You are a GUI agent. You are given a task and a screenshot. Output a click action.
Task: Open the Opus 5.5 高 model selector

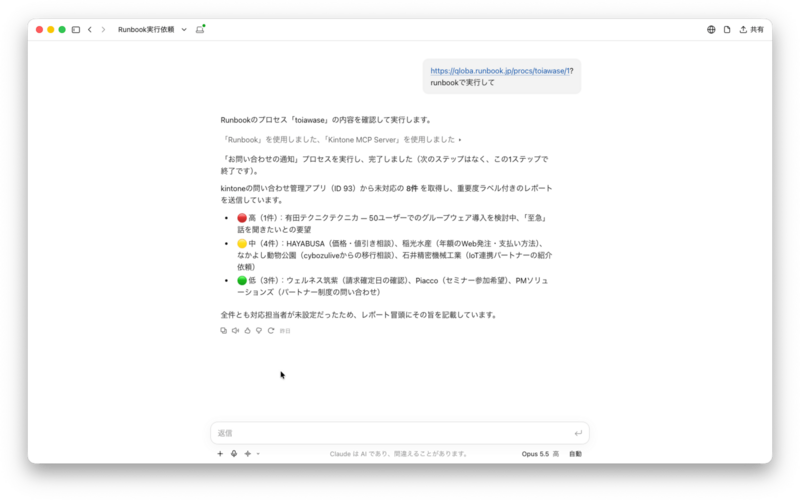click(540, 454)
